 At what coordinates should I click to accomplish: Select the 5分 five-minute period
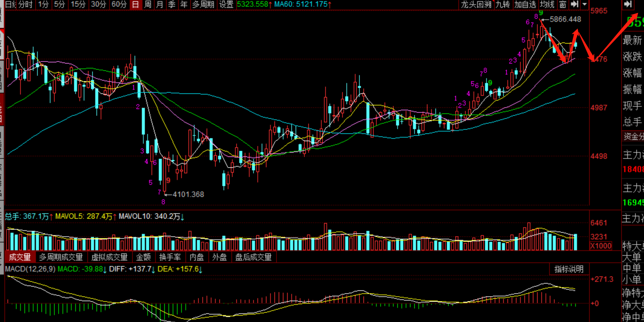(59, 4)
